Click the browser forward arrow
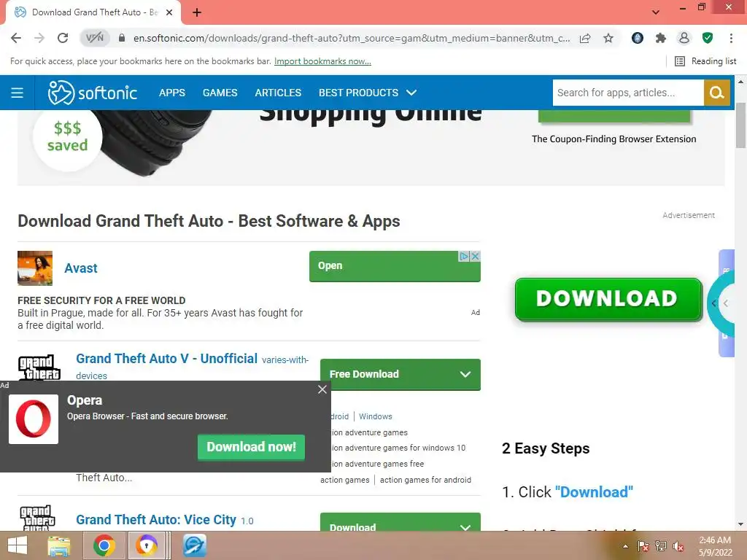Image resolution: width=747 pixels, height=560 pixels. (x=39, y=38)
